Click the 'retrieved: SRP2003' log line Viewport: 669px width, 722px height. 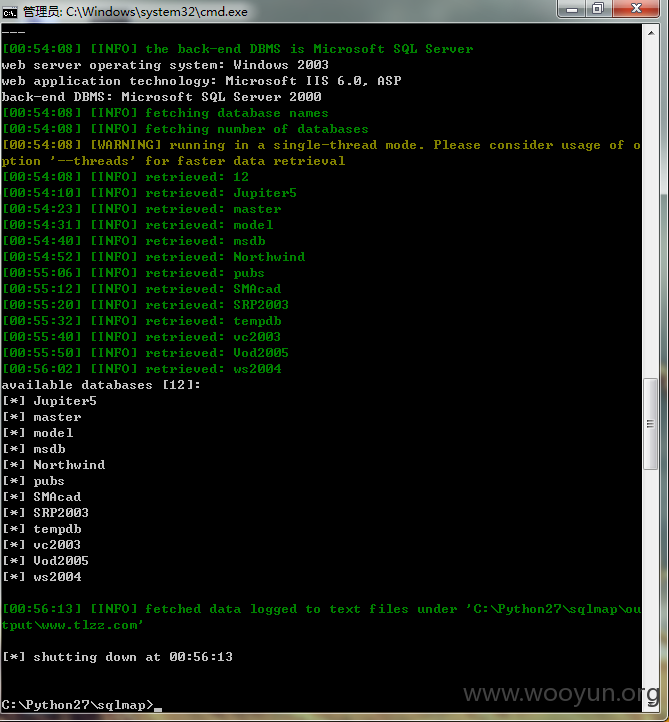pyautogui.click(x=145, y=305)
